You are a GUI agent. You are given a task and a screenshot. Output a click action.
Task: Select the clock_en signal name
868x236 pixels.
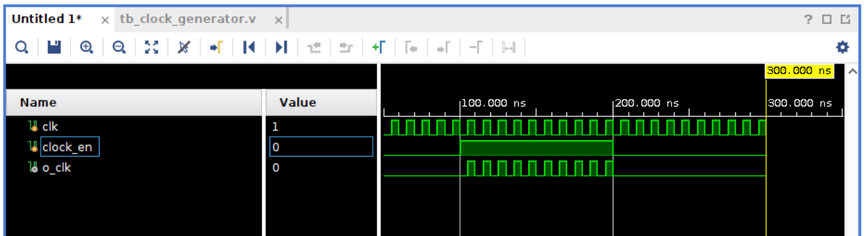(67, 147)
